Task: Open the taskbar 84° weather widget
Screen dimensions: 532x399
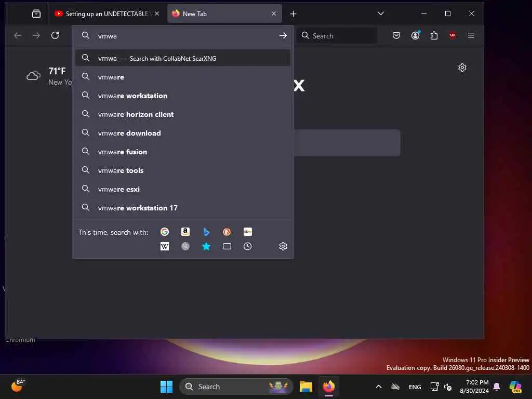Action: pyautogui.click(x=18, y=386)
